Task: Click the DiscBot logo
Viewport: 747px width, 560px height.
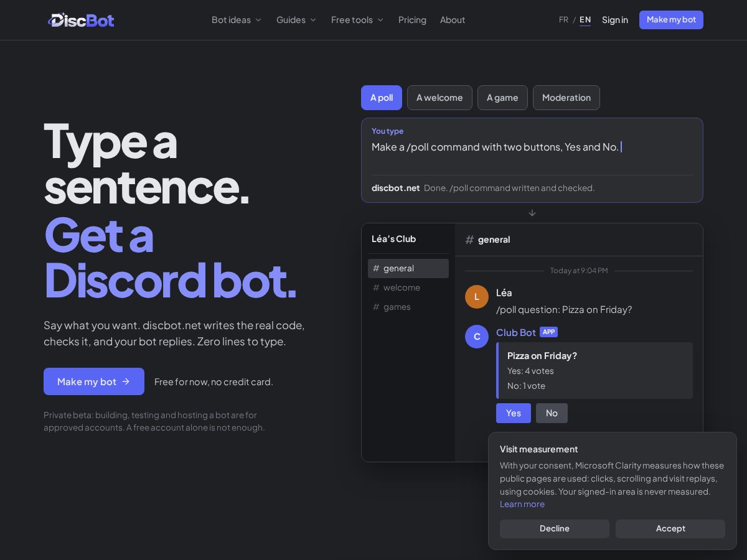Action: [81, 20]
